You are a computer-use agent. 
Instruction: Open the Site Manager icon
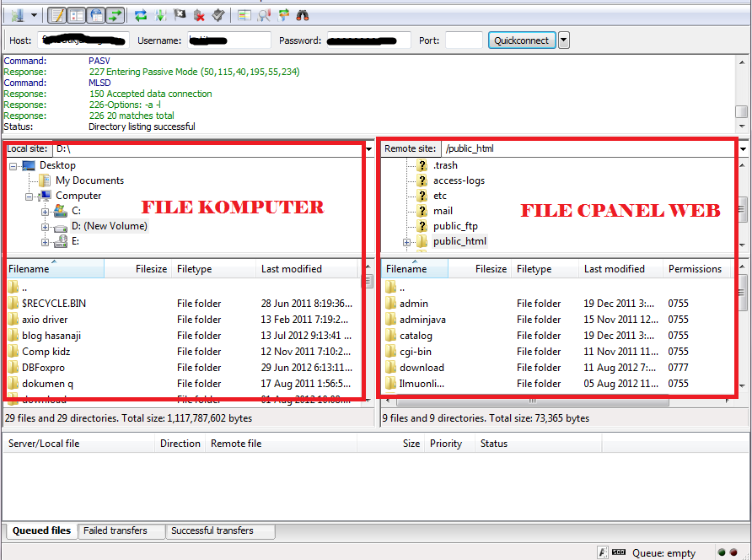coord(17,15)
